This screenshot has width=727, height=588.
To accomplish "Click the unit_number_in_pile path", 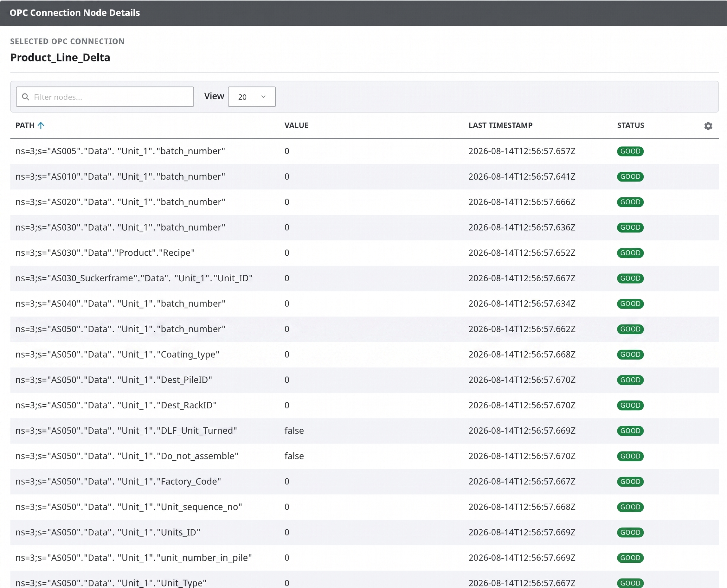I will pyautogui.click(x=133, y=558).
